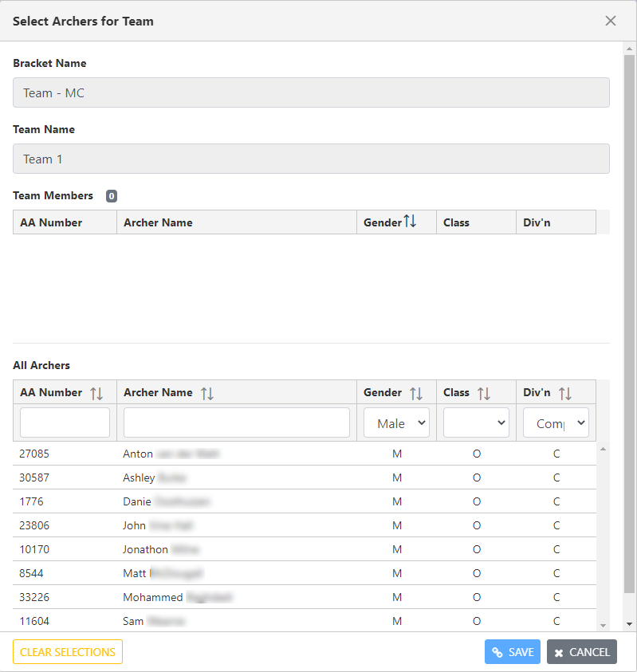Click Team Members Class column header
The height and width of the screenshot is (672, 637).
coord(476,222)
